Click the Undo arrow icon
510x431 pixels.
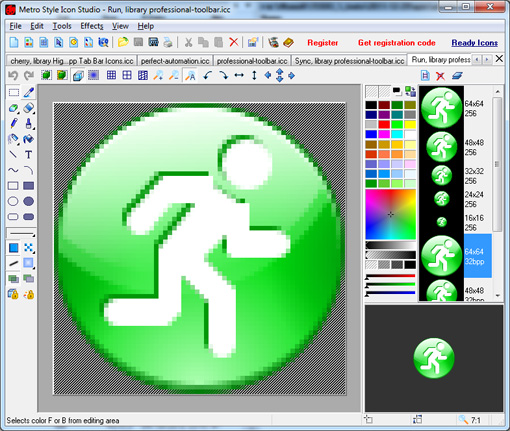coord(13,76)
